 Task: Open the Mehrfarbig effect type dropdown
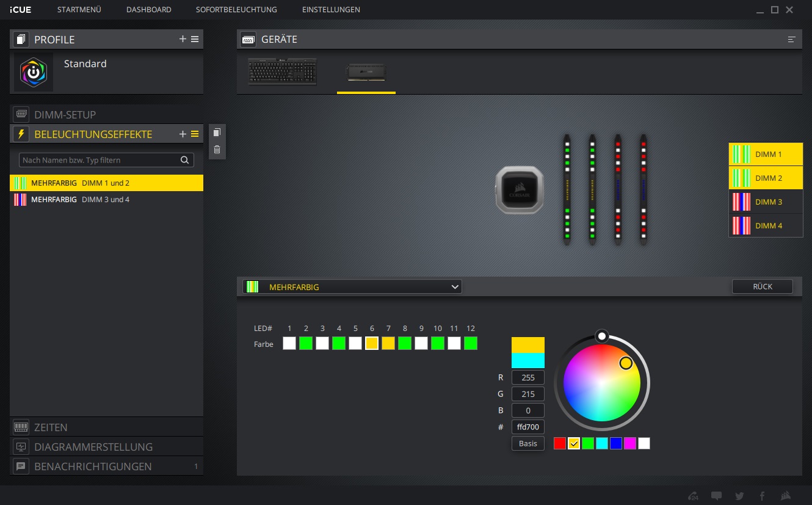click(x=352, y=287)
